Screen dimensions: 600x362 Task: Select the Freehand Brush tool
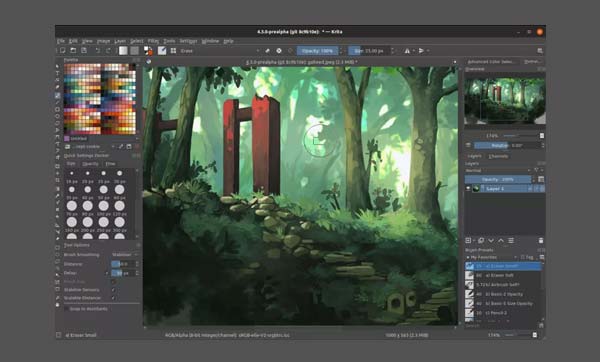point(57,95)
